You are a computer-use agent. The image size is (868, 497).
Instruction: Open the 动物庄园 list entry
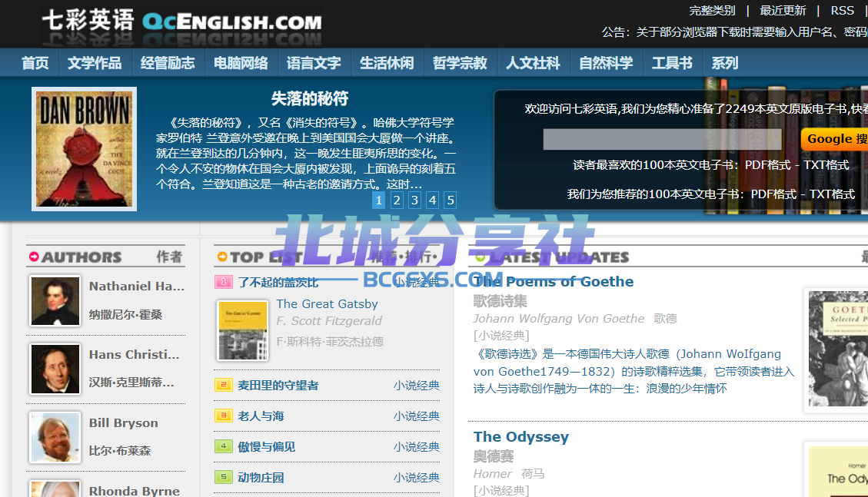click(261, 478)
